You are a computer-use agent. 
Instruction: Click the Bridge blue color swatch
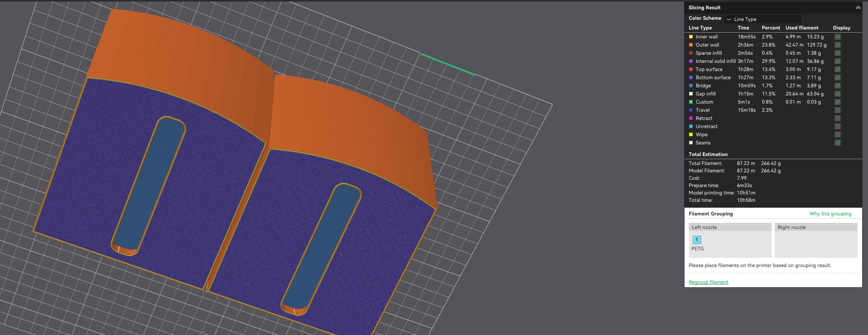(691, 86)
